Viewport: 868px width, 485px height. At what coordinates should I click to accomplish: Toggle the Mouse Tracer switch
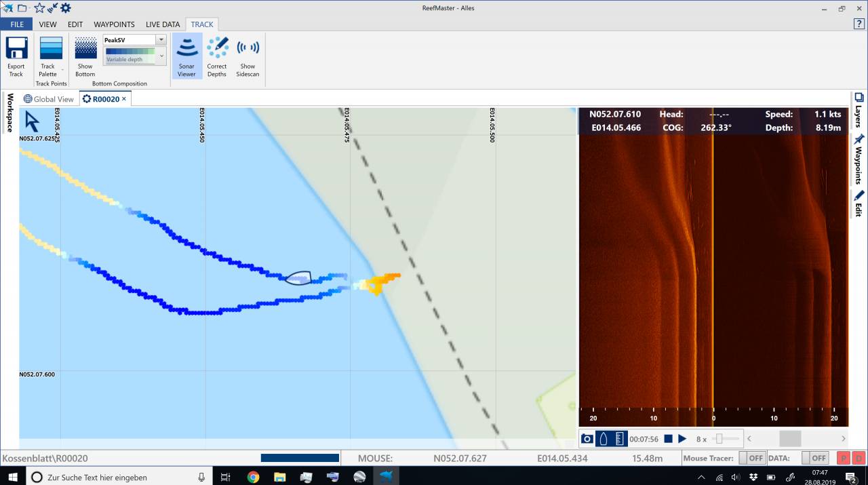tap(751, 459)
